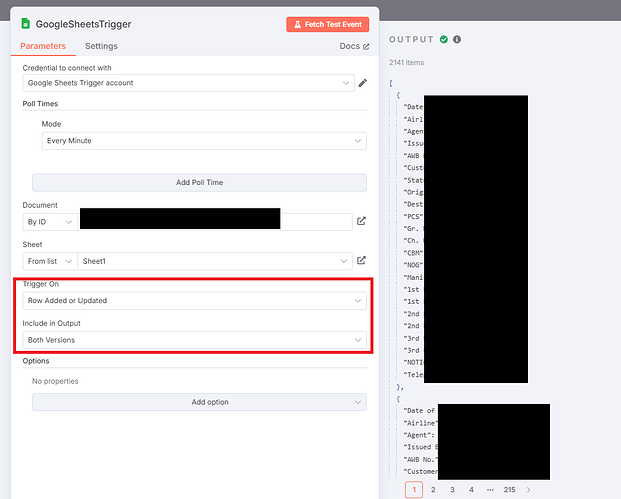Click the 2141 items count text
The width and height of the screenshot is (621, 499).
(406, 63)
